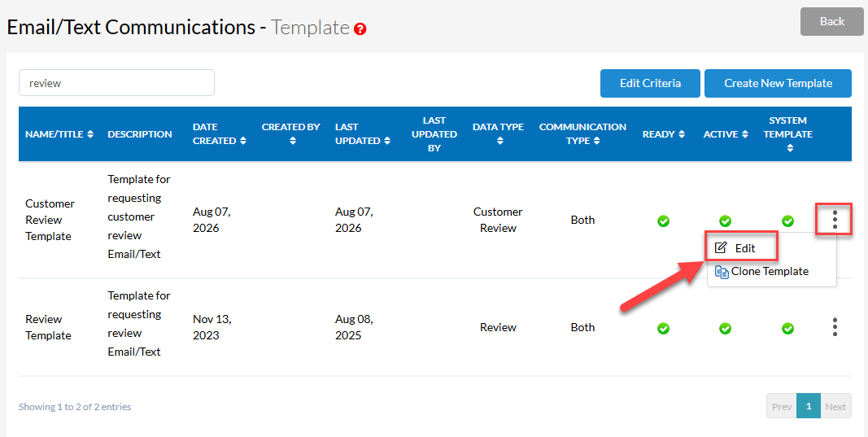Image resolution: width=868 pixels, height=437 pixels.
Task: Click the Back button
Action: [832, 22]
